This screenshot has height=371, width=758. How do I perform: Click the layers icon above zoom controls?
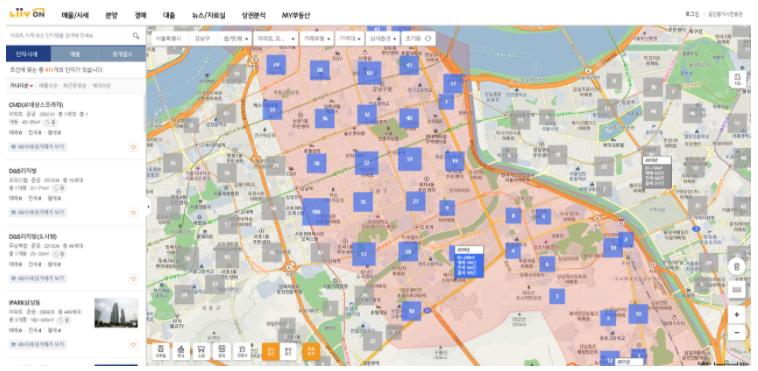point(737,290)
